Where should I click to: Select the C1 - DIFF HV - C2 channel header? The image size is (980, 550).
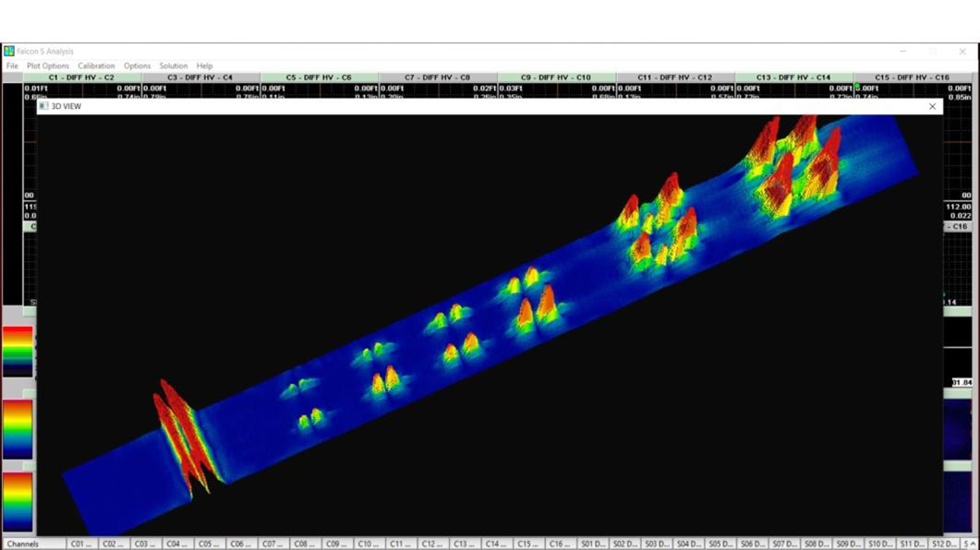(x=81, y=78)
